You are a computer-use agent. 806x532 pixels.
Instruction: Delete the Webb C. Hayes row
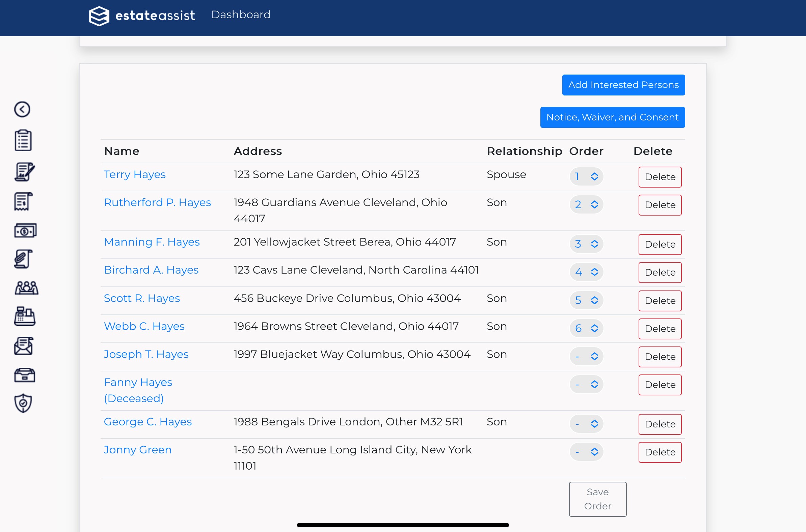pyautogui.click(x=660, y=329)
